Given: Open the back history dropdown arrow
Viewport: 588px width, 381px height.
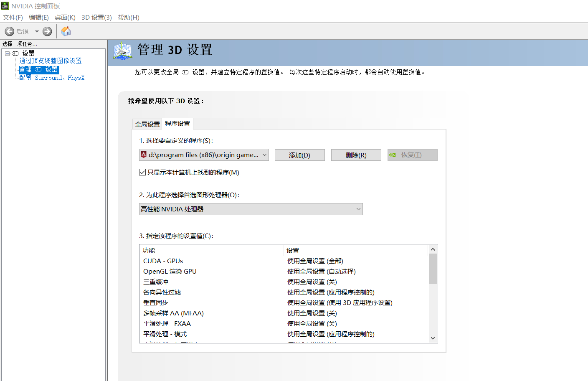Looking at the screenshot, I should point(37,31).
